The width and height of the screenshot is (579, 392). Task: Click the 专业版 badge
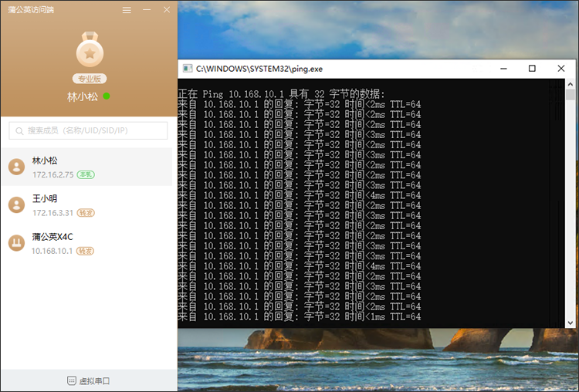(x=90, y=79)
